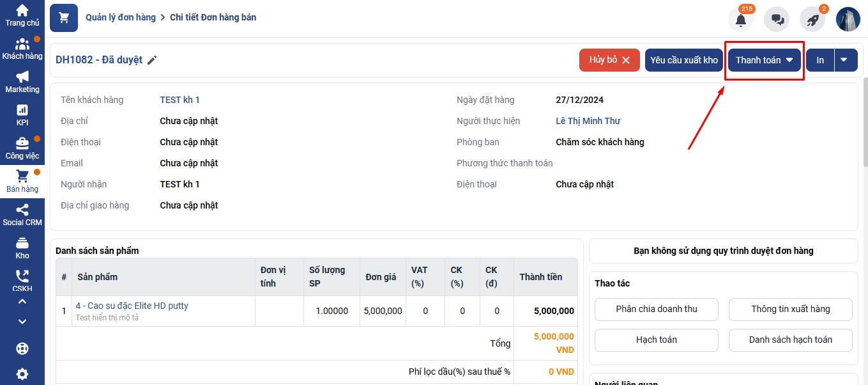Open the dropdown arrow next to In

pos(844,60)
